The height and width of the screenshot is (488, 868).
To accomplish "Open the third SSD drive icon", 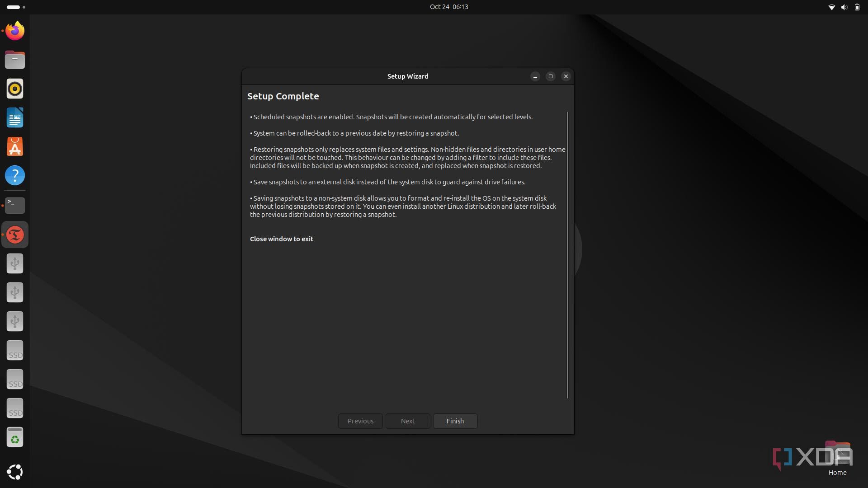I will click(x=15, y=408).
